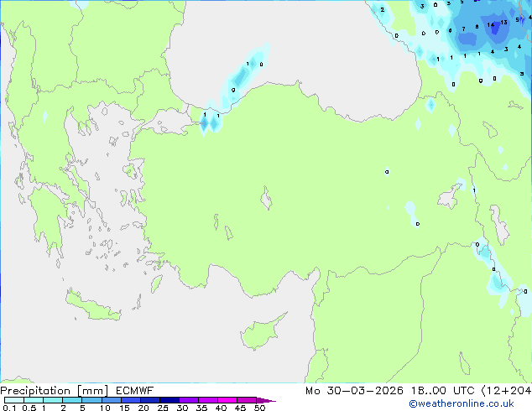Click the '18.00 UTC' forecast time

(442, 391)
